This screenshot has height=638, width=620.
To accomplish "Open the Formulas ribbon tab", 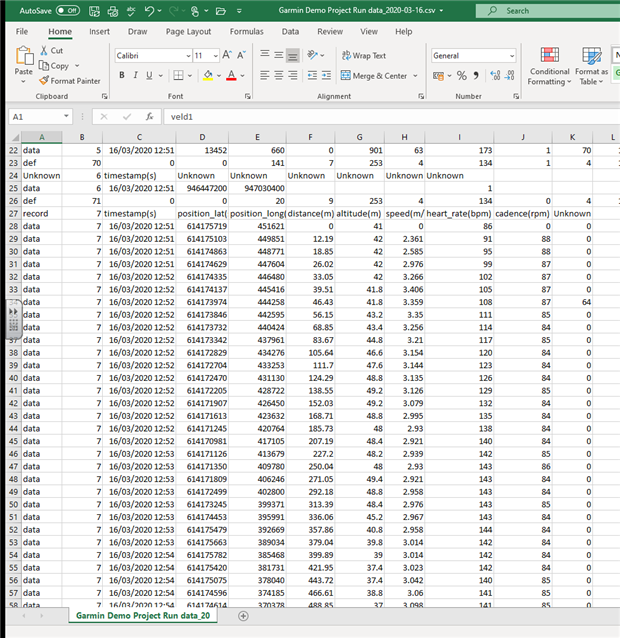I will tap(246, 31).
